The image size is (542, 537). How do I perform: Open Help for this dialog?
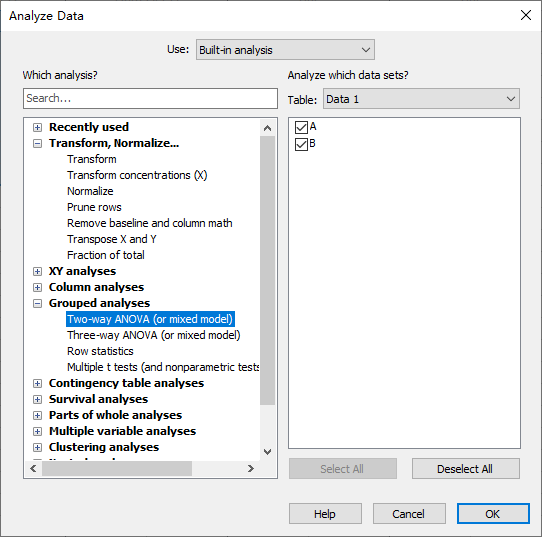tap(325, 514)
